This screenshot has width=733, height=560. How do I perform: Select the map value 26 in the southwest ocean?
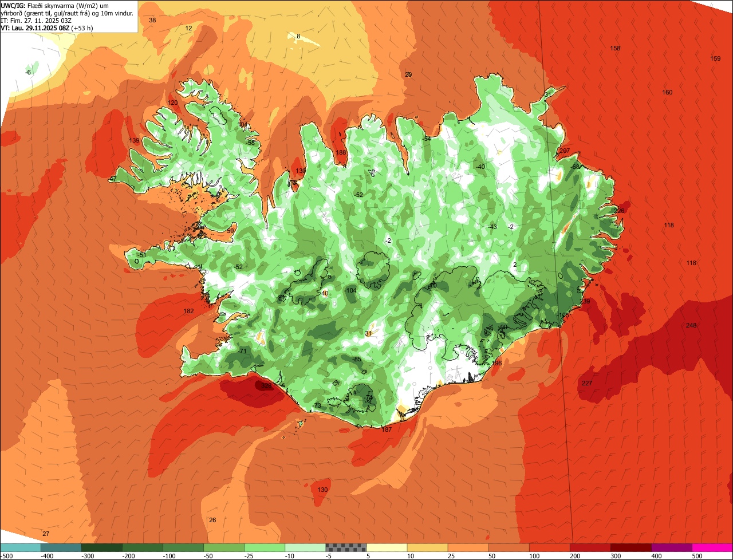pos(212,520)
